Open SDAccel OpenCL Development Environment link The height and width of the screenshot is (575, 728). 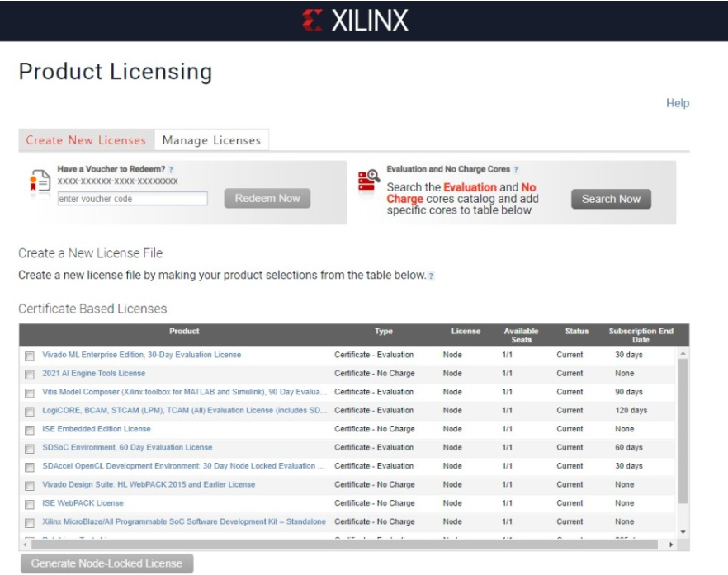tap(184, 466)
